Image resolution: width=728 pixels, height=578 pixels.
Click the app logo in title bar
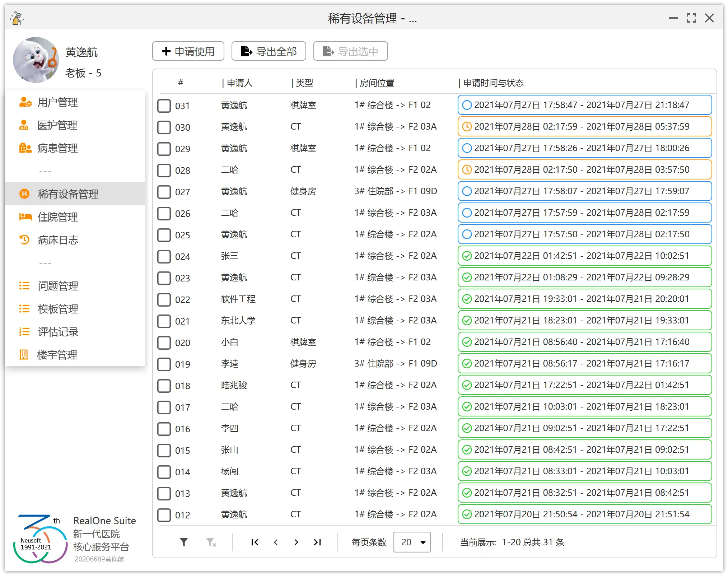(17, 18)
